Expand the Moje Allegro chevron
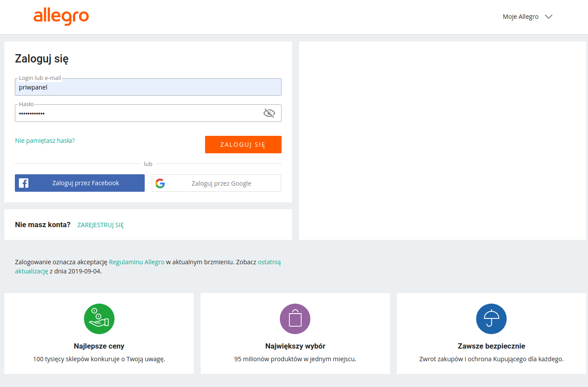The image size is (588, 387). tap(549, 17)
